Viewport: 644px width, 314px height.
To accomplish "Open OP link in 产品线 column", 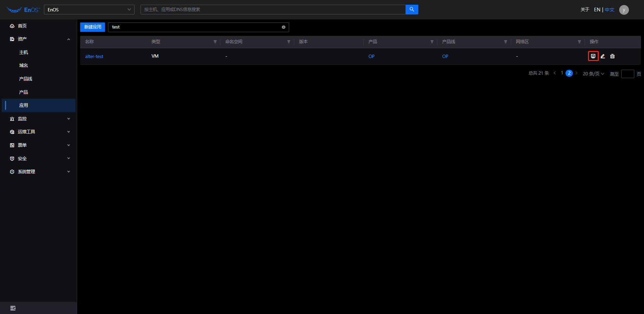I will (445, 56).
